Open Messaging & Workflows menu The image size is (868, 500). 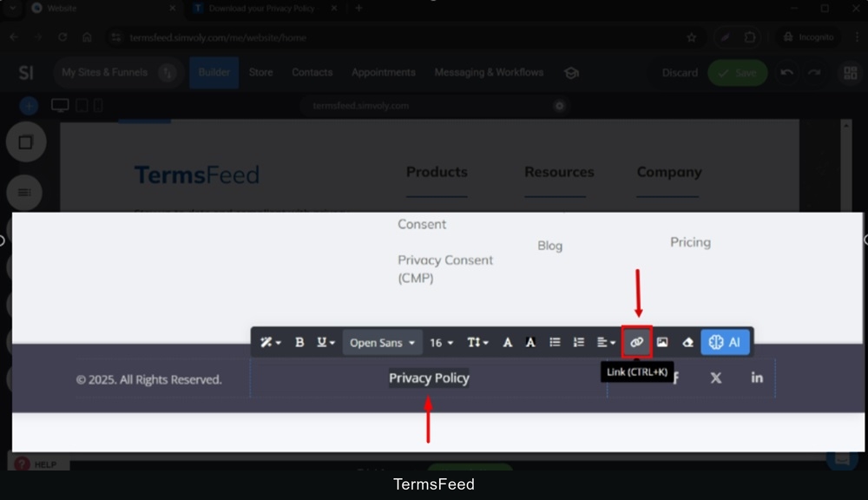(489, 73)
